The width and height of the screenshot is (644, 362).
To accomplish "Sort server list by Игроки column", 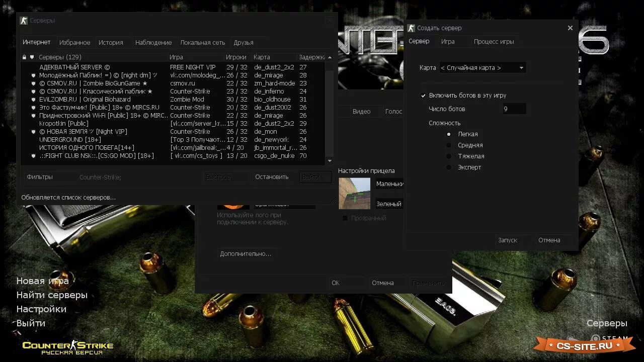I will pos(237,57).
